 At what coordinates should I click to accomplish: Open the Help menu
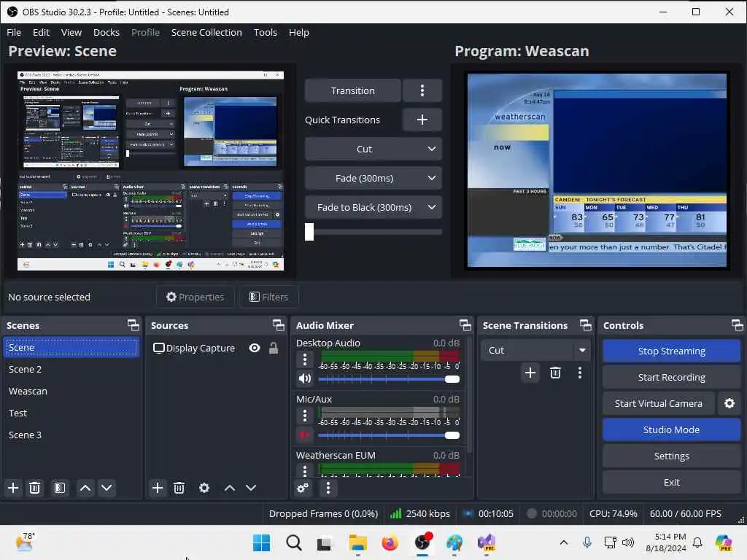coord(298,32)
